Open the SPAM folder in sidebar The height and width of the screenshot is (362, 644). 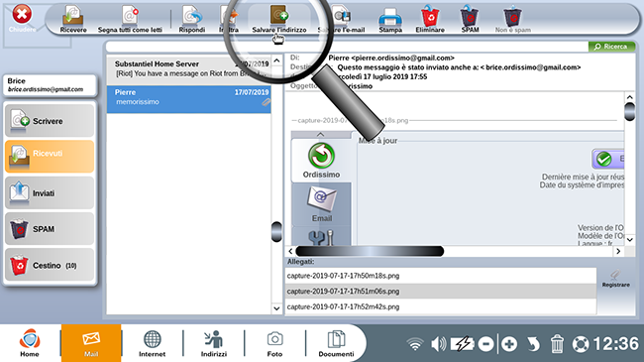coord(50,229)
